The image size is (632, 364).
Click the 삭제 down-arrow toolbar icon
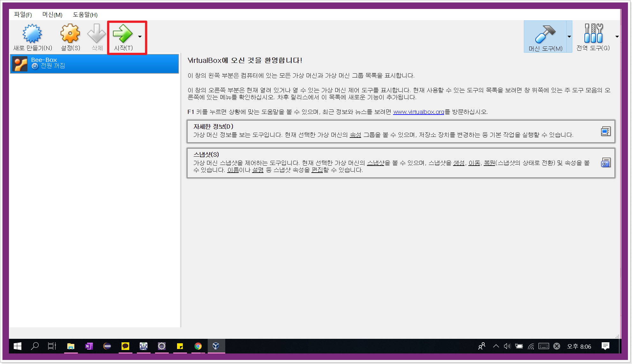97,33
